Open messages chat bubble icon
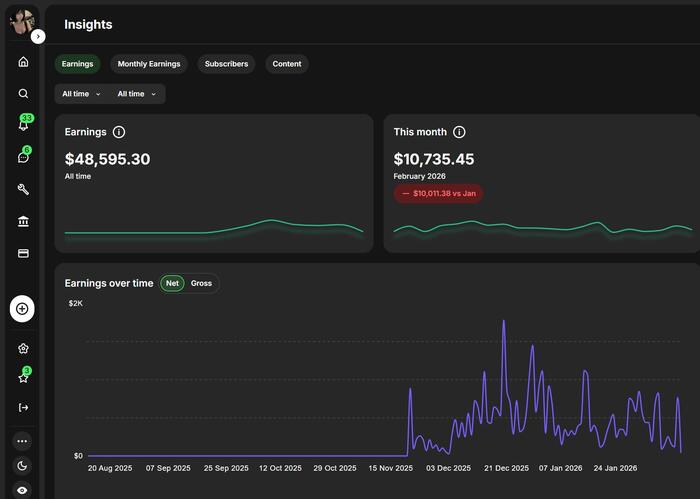Screen dimensions: 700x499 (23, 157)
